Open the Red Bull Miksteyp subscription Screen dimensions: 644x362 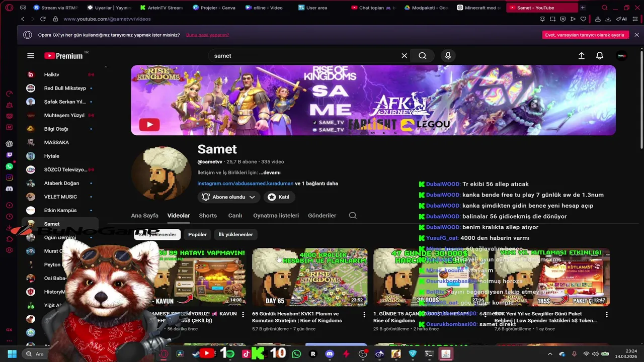(59, 88)
